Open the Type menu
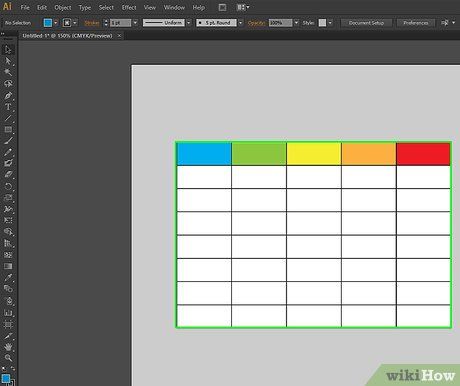460x386 pixels. tap(85, 7)
